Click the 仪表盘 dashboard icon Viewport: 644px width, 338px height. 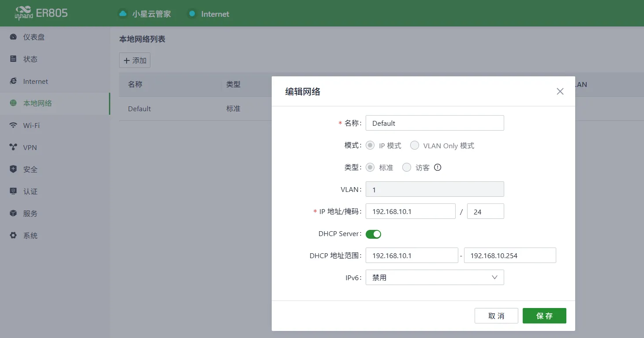13,37
